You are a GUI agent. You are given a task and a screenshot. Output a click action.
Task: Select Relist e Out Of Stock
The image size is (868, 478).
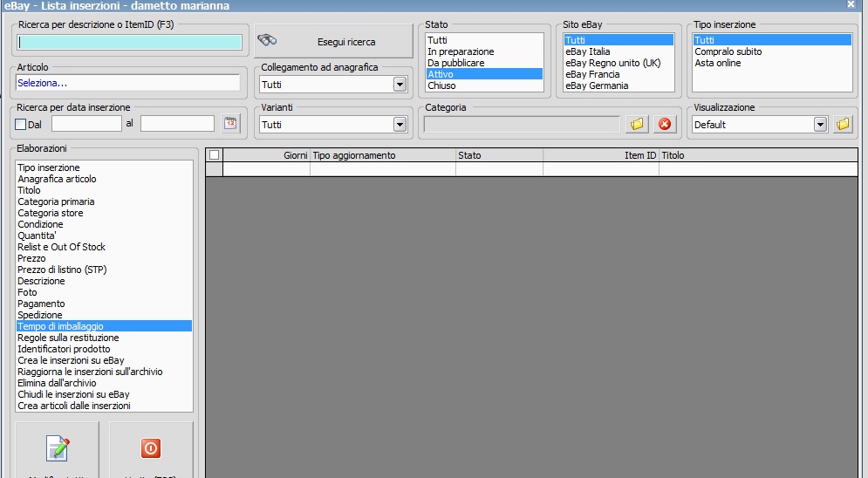point(104,247)
